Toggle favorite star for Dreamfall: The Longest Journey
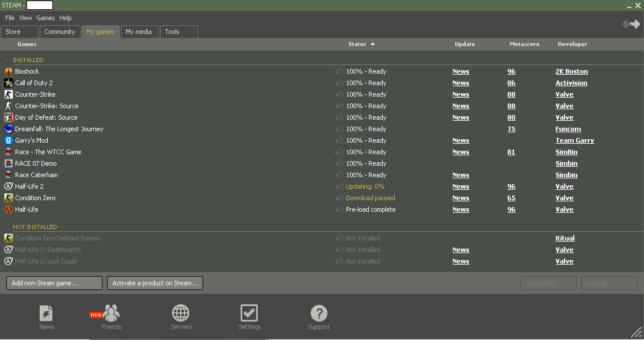The image size is (644, 340). tap(339, 129)
